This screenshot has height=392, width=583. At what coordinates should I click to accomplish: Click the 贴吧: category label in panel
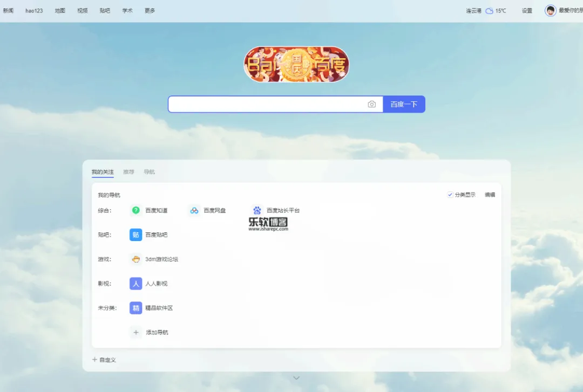coord(105,235)
